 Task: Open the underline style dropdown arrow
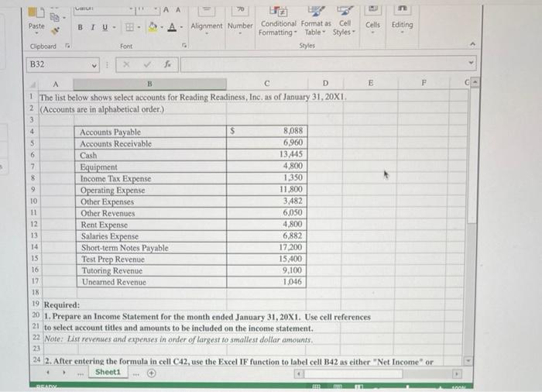click(x=115, y=27)
